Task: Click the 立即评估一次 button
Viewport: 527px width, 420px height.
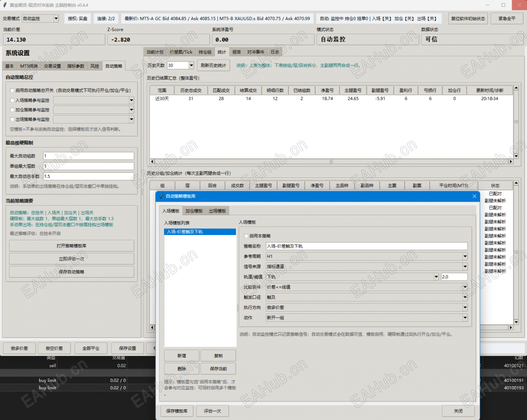Action: 72,259
